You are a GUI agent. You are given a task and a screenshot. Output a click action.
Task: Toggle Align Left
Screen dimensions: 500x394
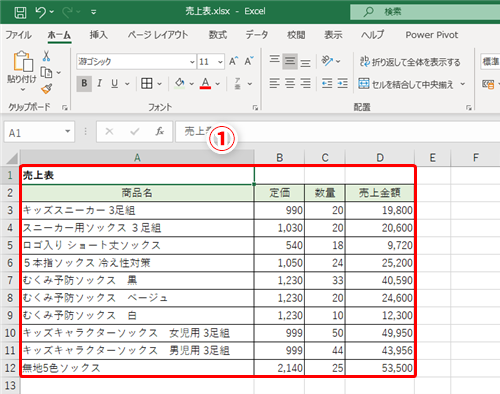coord(274,83)
